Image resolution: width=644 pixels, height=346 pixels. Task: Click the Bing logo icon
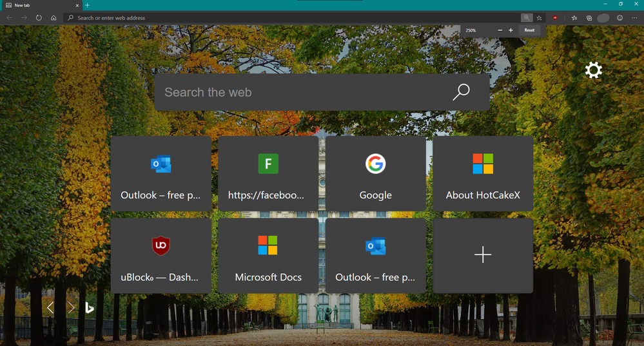click(89, 307)
